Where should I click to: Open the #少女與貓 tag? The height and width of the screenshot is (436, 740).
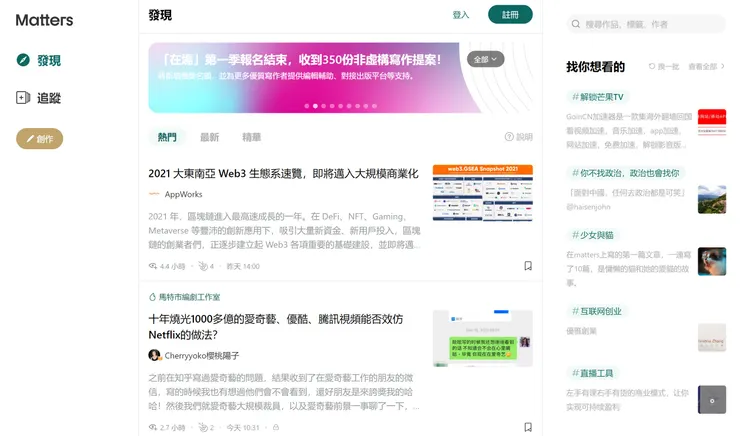point(593,235)
